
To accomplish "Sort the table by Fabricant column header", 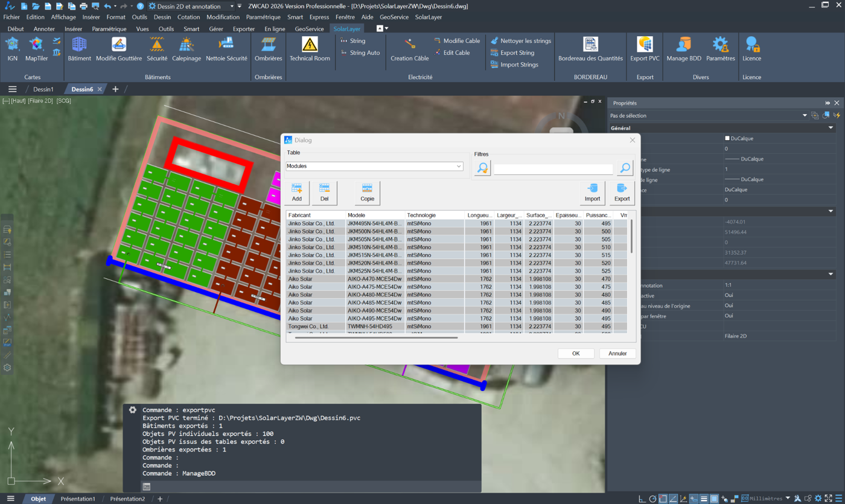I will (x=316, y=215).
